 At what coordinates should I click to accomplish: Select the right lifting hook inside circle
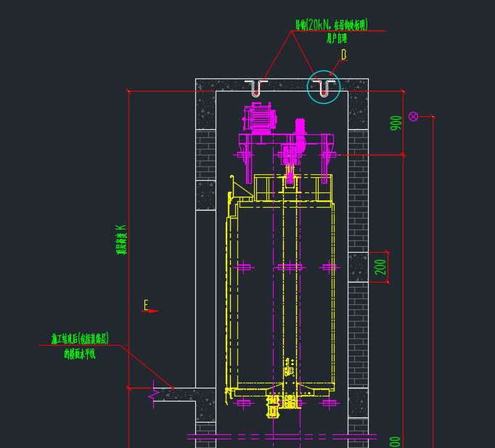pyautogui.click(x=324, y=89)
